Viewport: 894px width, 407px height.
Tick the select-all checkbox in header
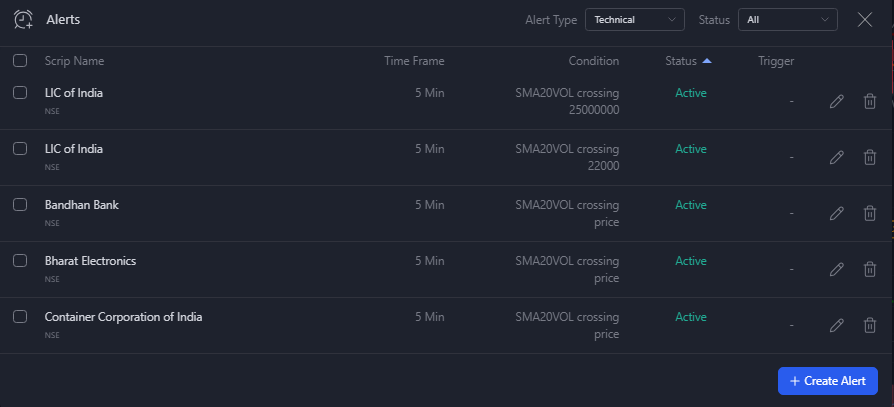tap(20, 60)
